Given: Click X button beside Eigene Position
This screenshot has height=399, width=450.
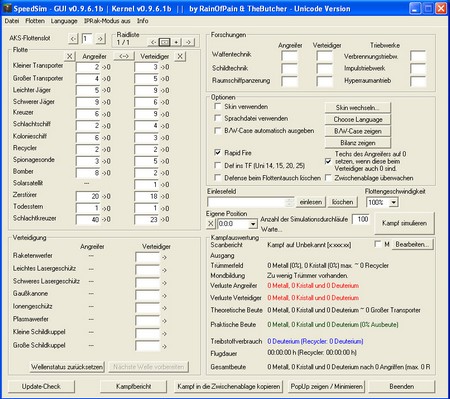Looking at the screenshot, I should tap(210, 224).
